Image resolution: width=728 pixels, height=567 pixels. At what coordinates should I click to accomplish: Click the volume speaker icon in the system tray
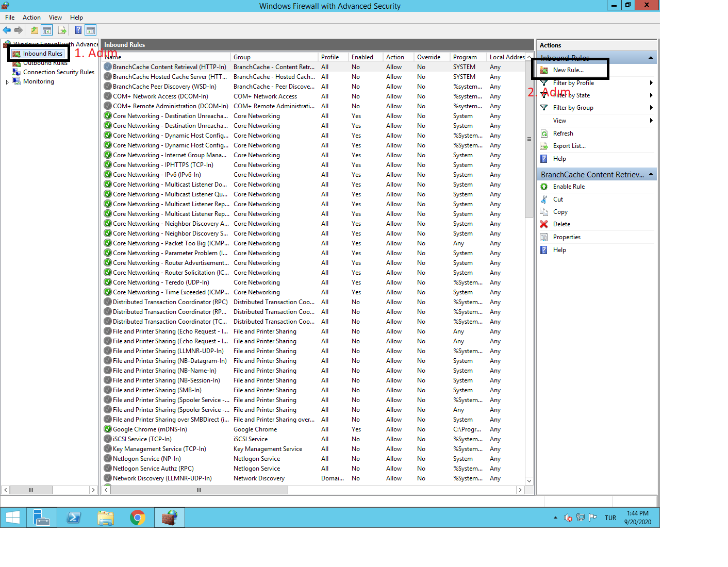[x=568, y=518]
